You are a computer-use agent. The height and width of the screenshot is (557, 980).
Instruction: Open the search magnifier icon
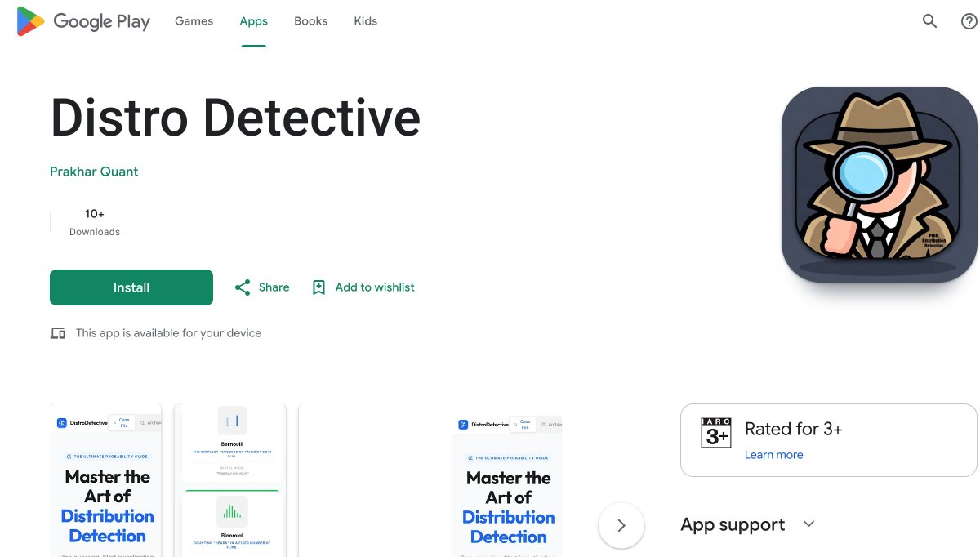point(929,21)
